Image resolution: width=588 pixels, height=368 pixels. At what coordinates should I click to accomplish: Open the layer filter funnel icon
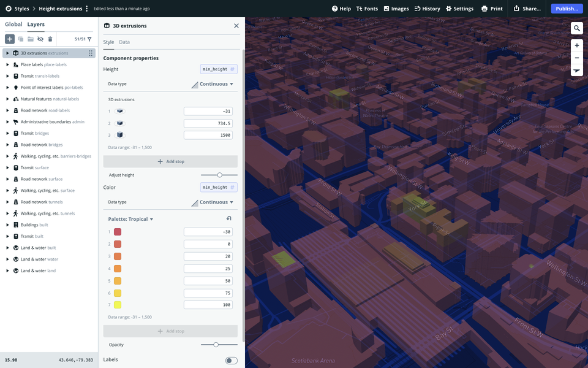[89, 39]
